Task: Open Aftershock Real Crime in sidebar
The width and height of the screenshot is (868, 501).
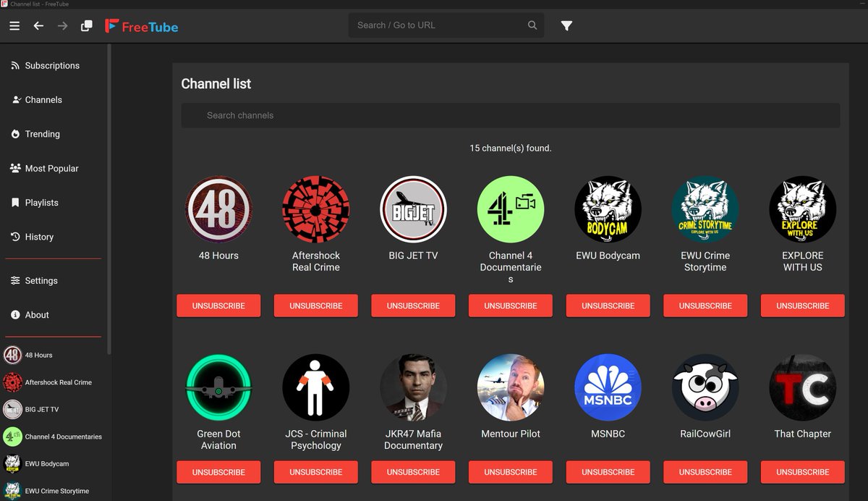Action: point(54,382)
